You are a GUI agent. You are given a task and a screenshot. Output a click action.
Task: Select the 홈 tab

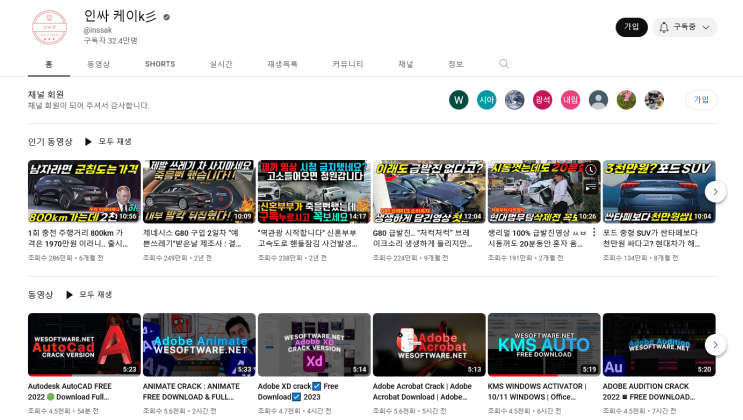[x=49, y=64]
